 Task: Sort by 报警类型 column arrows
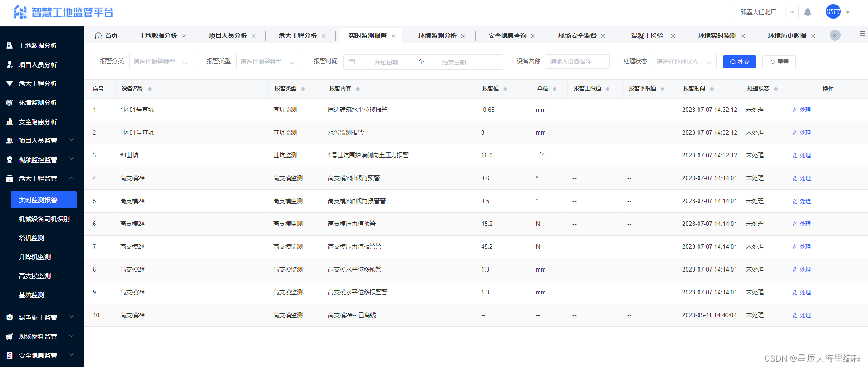[x=303, y=89]
